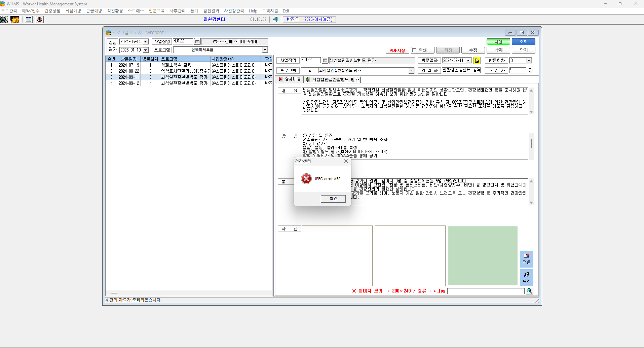The image size is (644, 348).
Task: Click the alarm clock toolbar icon
Action: click(x=39, y=20)
